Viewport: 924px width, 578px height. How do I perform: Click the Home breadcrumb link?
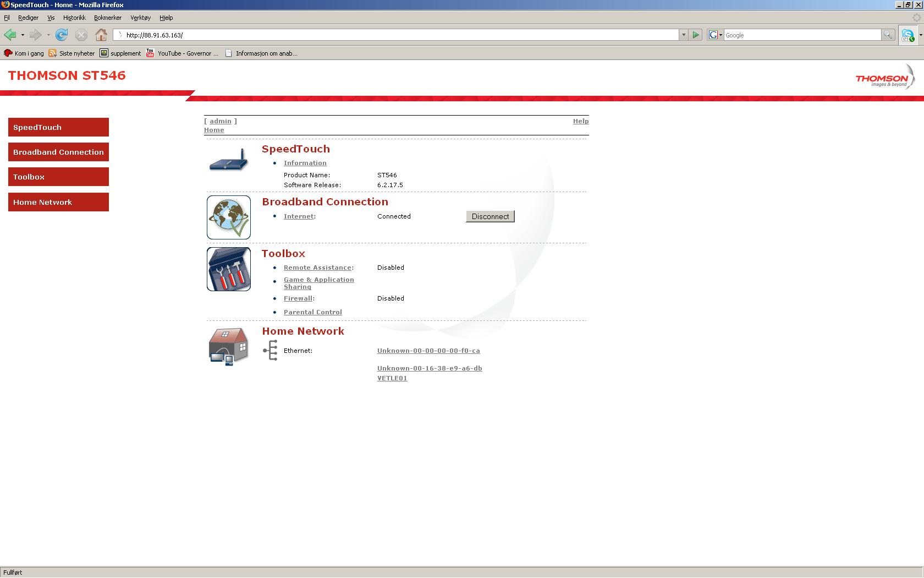coord(214,130)
